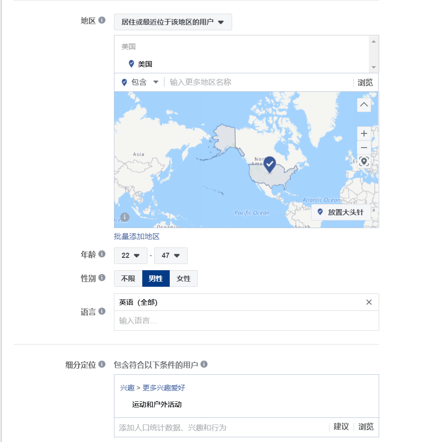This screenshot has height=444, width=436.
Task: Click the info icon next to 细分定位
Action: (x=102, y=364)
